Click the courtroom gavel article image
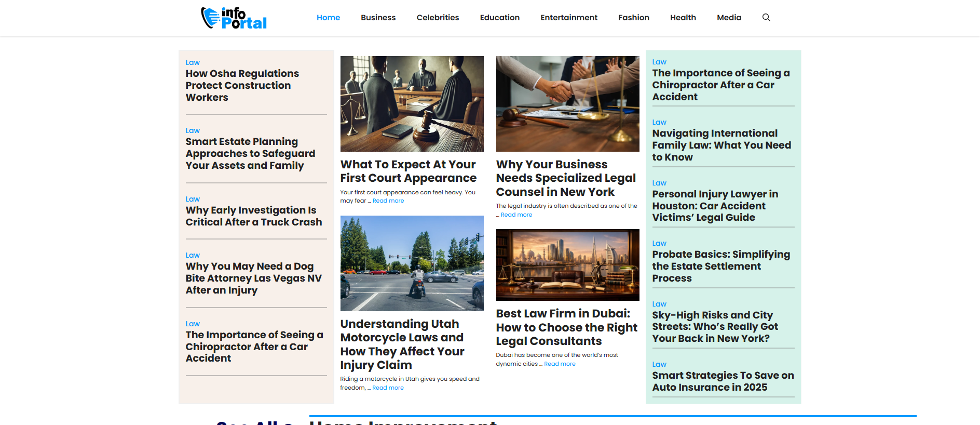 pos(412,104)
